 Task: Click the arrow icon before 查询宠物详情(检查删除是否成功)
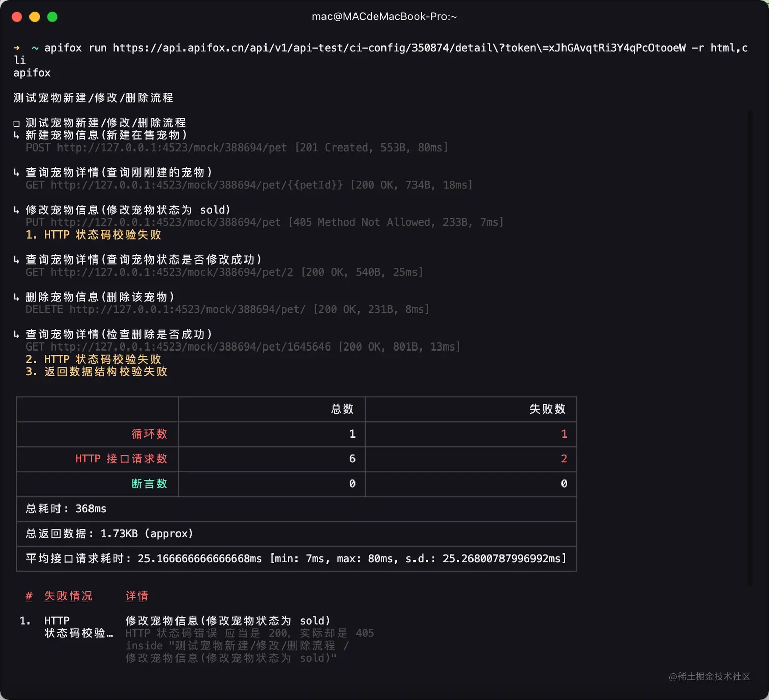click(x=17, y=334)
